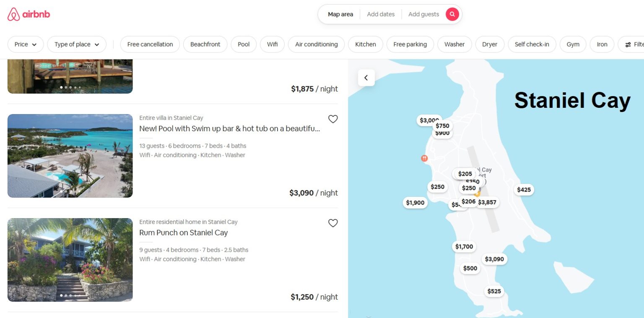The width and height of the screenshot is (644, 318).
Task: Click the Airbnb logo to return home
Action: click(28, 14)
